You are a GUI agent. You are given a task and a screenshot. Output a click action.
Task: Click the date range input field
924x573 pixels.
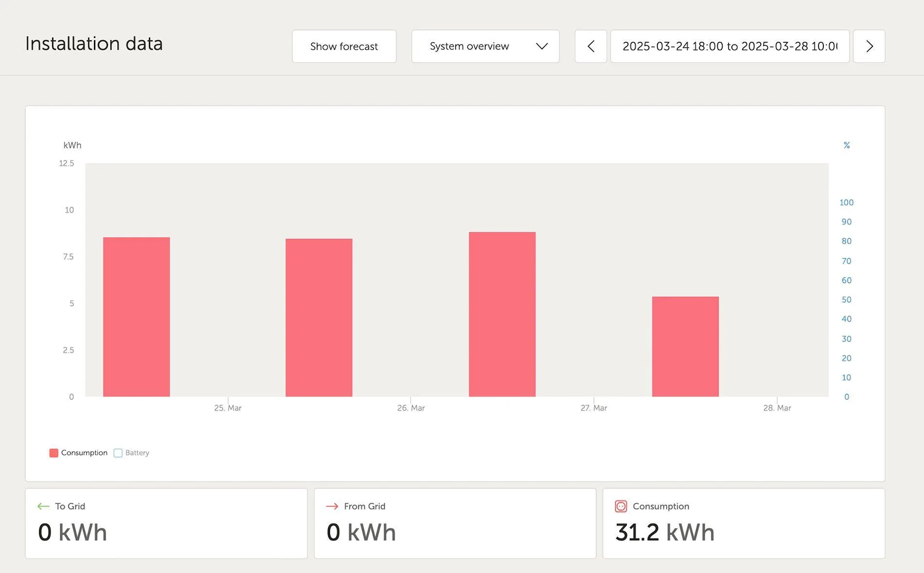click(x=729, y=46)
